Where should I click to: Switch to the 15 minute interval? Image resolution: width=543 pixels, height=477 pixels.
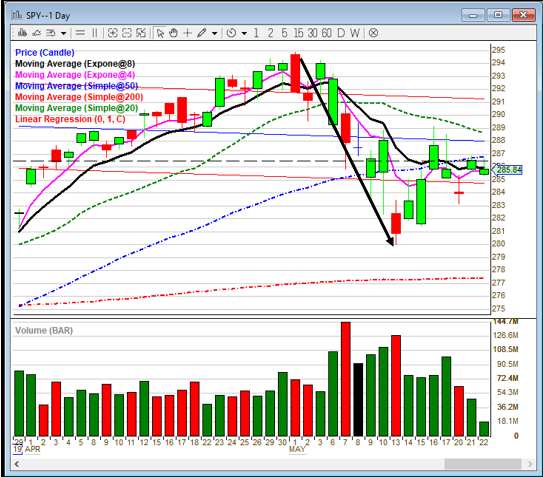[298, 33]
